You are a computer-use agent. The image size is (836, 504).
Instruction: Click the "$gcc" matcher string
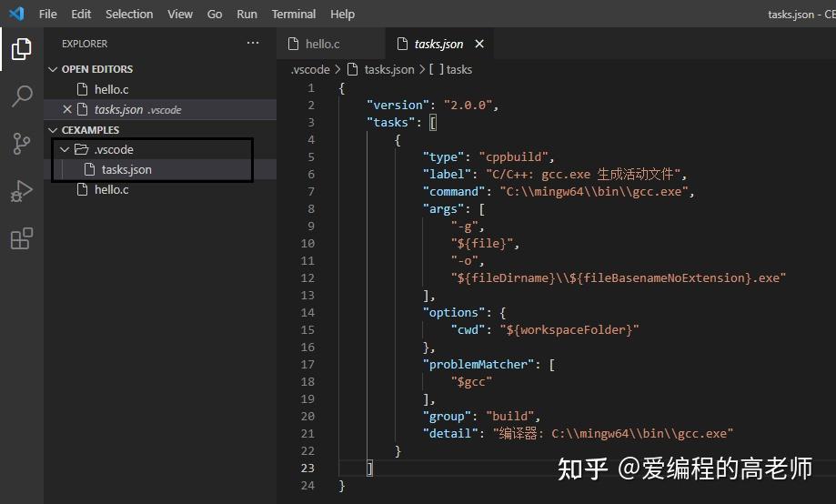(471, 382)
